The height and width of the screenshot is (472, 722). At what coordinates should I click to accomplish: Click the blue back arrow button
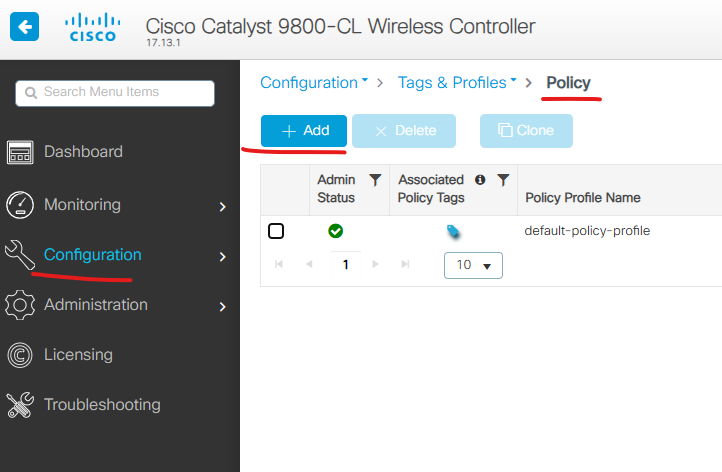coord(24,27)
